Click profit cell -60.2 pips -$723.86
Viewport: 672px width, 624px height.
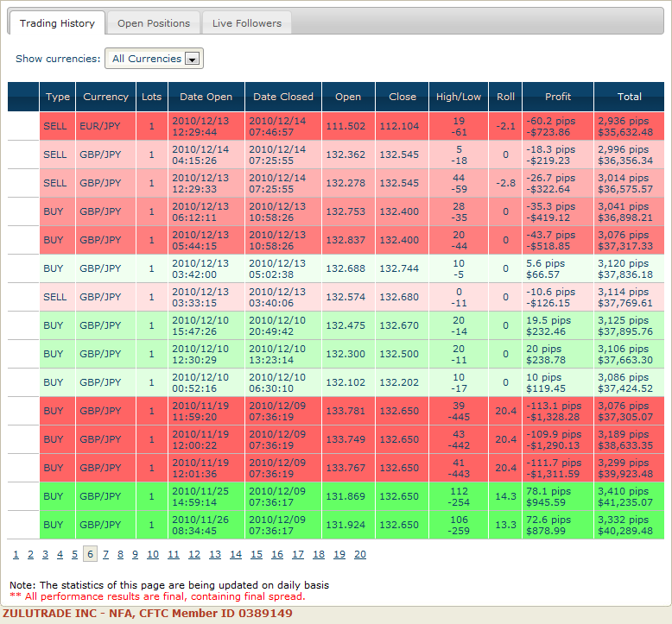pyautogui.click(x=558, y=126)
